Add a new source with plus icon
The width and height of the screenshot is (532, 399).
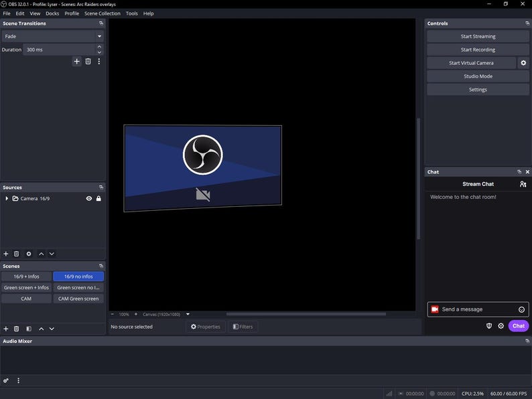(6, 254)
